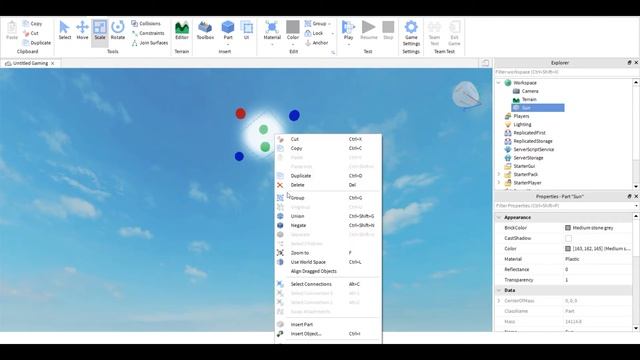Viewport: 640px width, 360px height.
Task: Expand the StarterPack tree node
Action: 499,174
